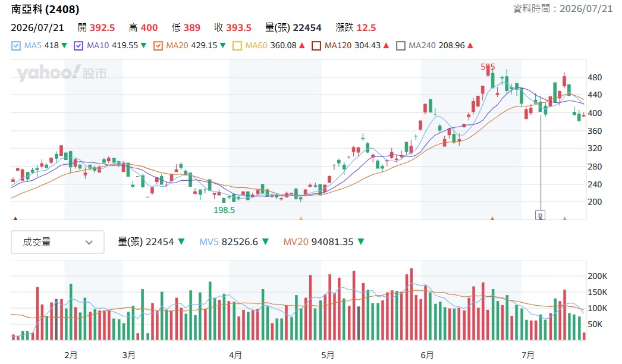
Task: Click the 6月 month axis label
Action: 427,355
